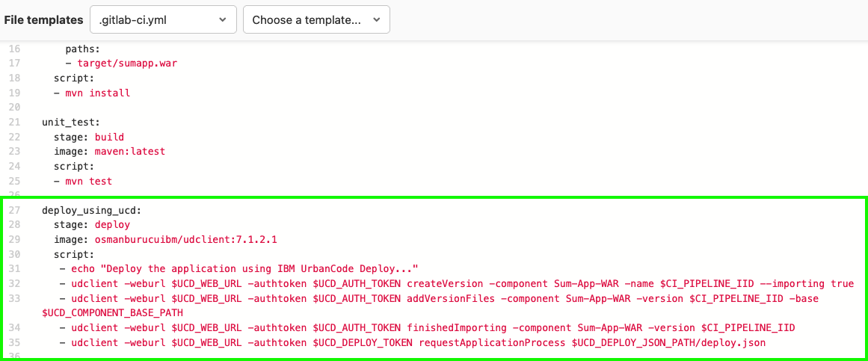Click the line containing mvn install
This screenshot has width=868, height=361.
[92, 93]
